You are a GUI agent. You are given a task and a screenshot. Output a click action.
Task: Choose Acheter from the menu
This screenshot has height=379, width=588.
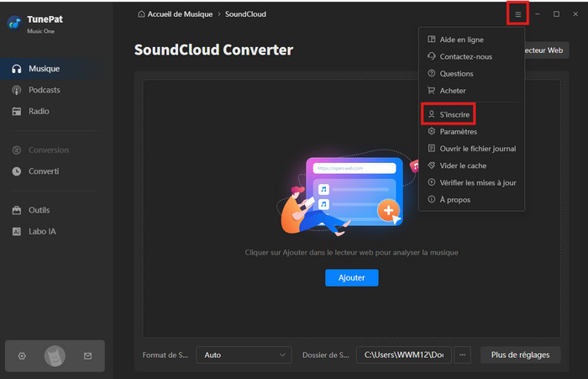(x=471, y=91)
